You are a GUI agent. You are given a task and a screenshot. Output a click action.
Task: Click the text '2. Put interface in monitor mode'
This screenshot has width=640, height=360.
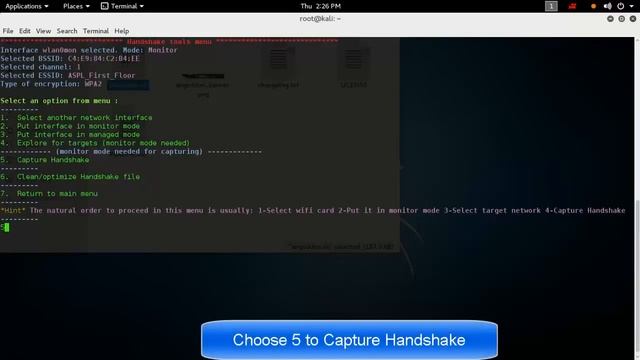tap(70, 126)
